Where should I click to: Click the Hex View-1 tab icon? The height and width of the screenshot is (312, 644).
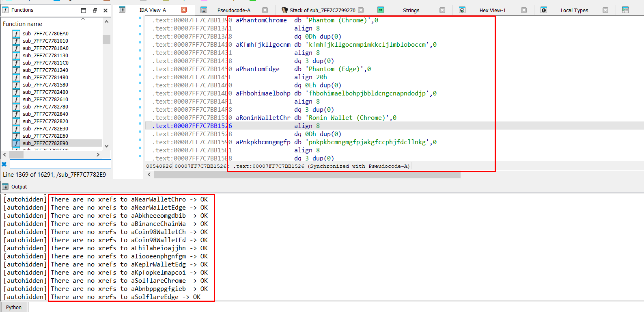(462, 10)
